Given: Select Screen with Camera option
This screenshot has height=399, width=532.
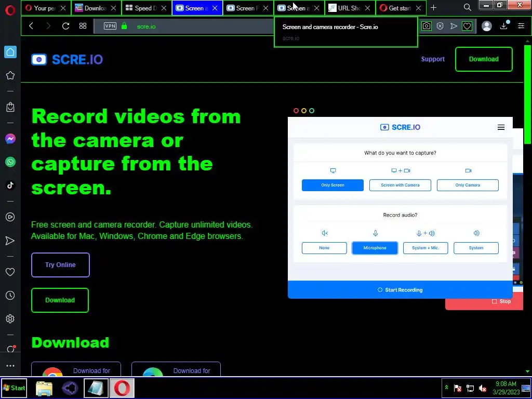Looking at the screenshot, I should (x=400, y=185).
